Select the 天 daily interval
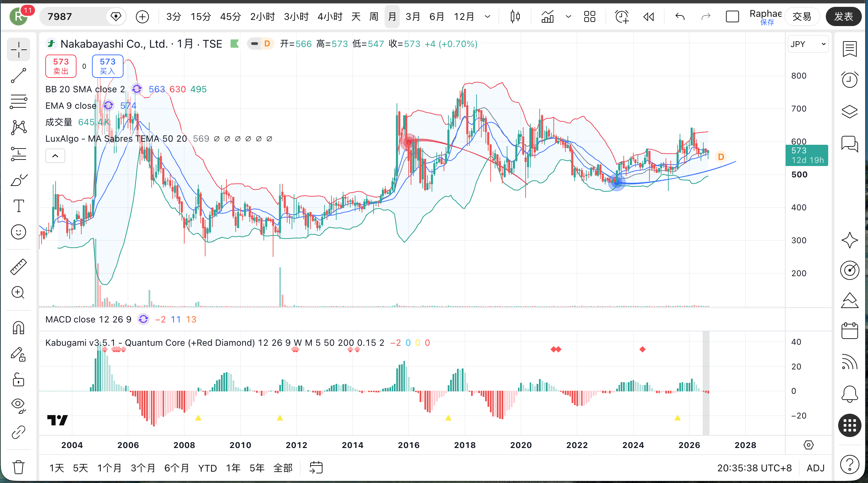The image size is (868, 483). point(356,16)
